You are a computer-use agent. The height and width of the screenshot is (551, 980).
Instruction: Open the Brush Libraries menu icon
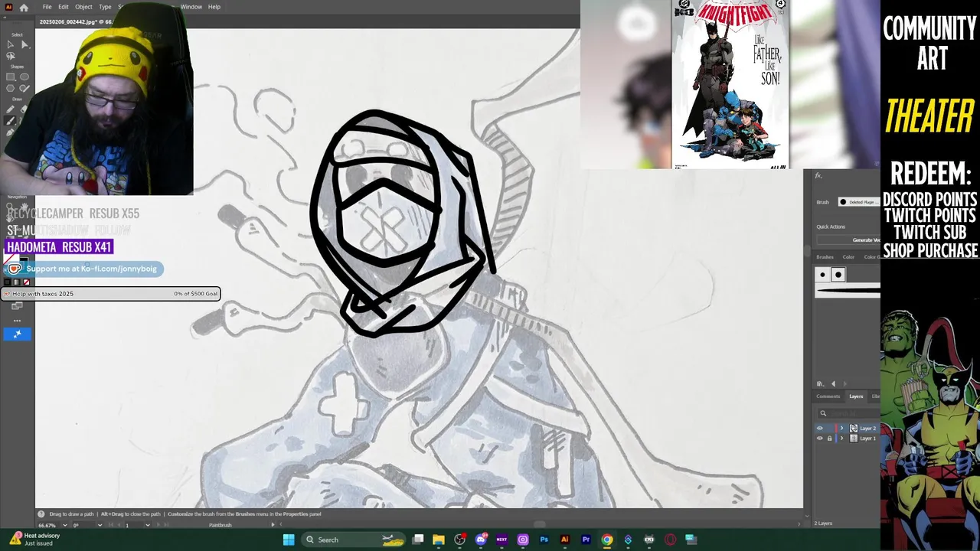[x=820, y=383]
